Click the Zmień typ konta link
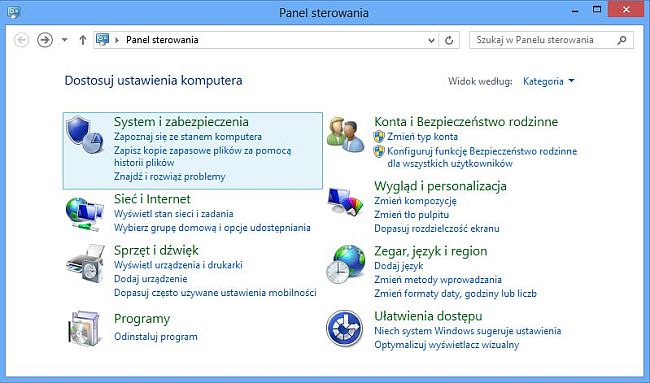Image resolution: width=650 pixels, height=383 pixels. point(422,136)
